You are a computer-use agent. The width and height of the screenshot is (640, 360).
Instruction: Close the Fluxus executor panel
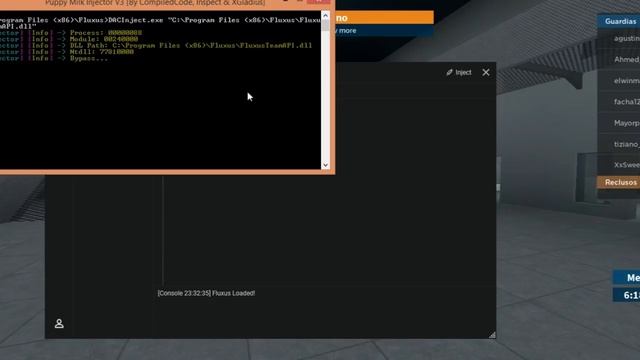pos(486,72)
